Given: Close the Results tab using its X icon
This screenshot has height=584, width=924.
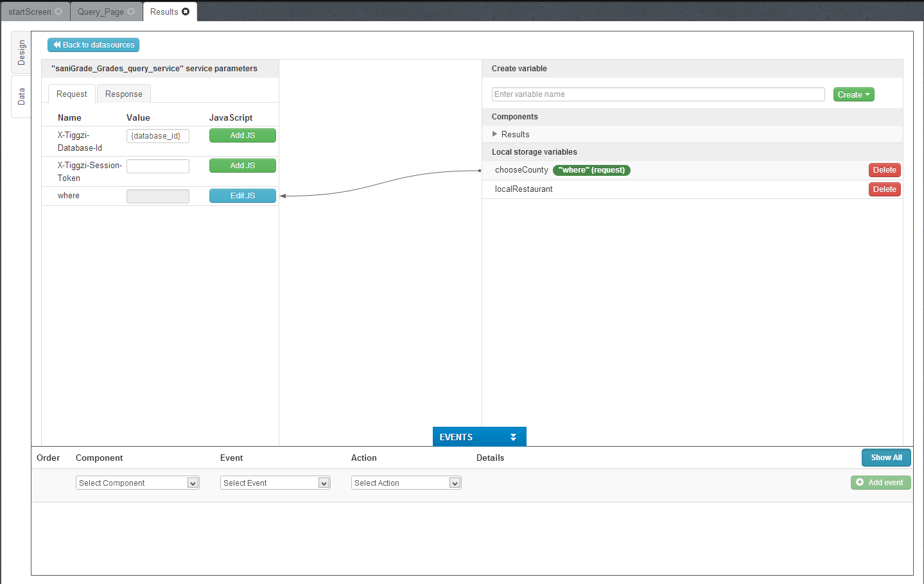Looking at the screenshot, I should click(186, 12).
